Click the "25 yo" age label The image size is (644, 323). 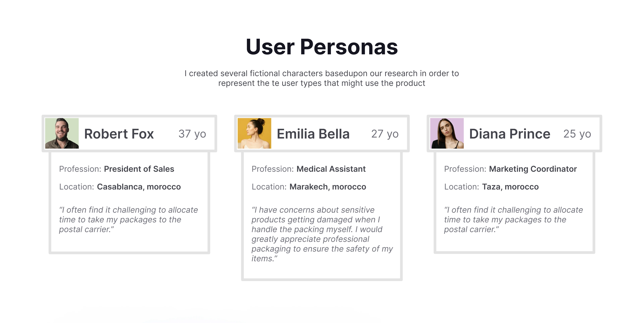577,134
